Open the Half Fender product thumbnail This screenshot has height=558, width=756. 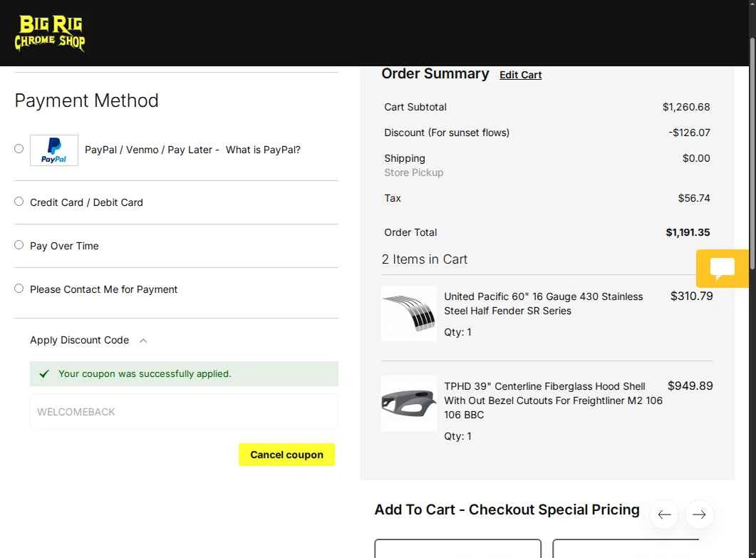click(x=409, y=314)
